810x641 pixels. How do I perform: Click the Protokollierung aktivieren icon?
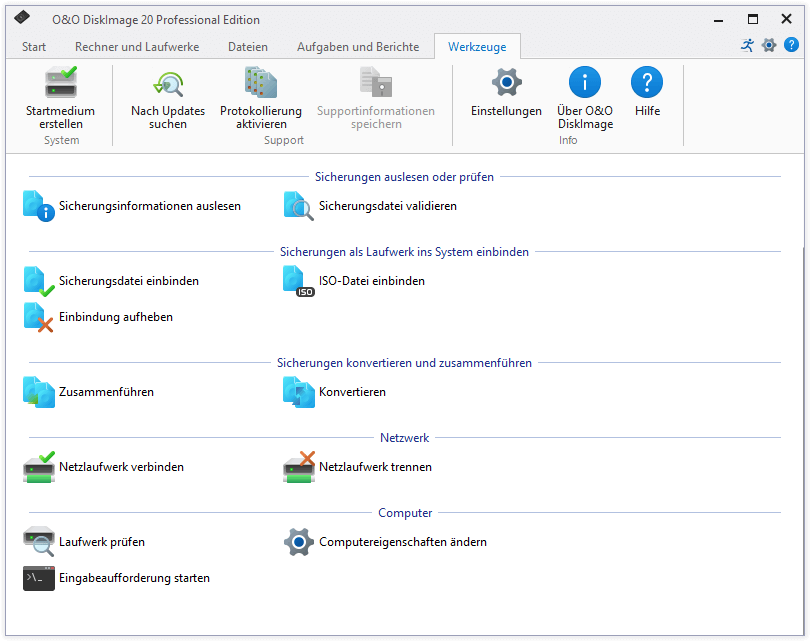click(x=261, y=82)
